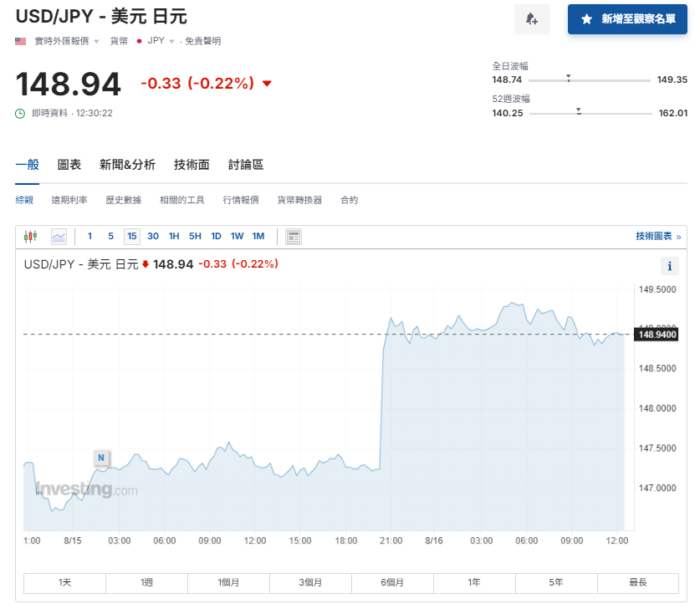Select the 1-minute chart interval
Screen dimensions: 700x614
90,237
